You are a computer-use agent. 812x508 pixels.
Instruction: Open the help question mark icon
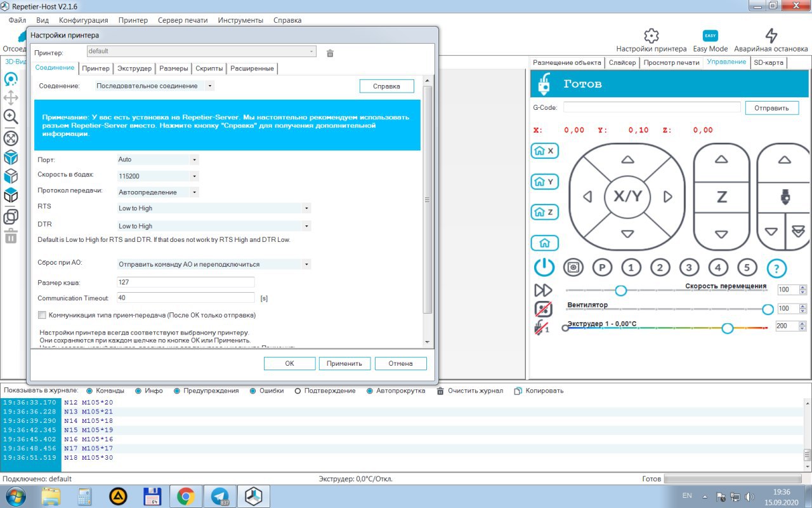[776, 268]
